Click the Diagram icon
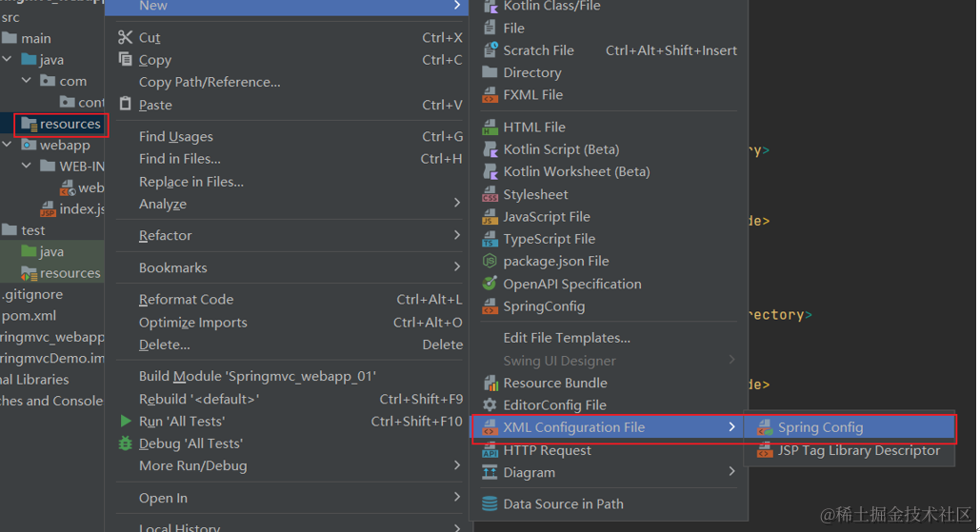The image size is (980, 532). (490, 473)
